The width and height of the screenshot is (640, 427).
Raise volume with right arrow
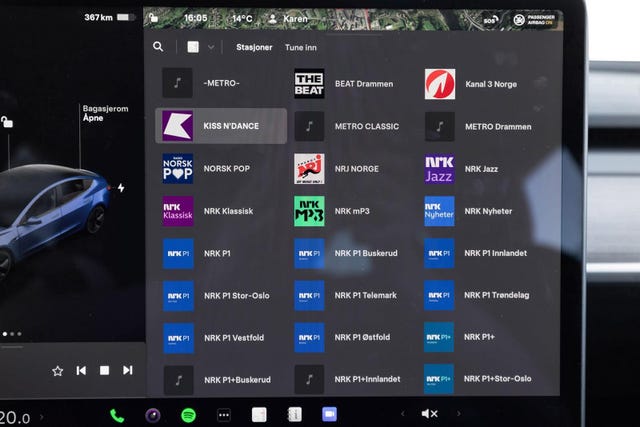pos(459,414)
